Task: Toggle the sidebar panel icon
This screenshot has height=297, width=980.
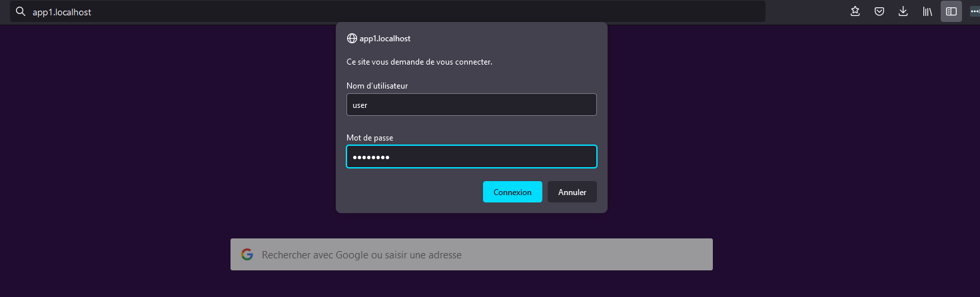Action: [951, 11]
